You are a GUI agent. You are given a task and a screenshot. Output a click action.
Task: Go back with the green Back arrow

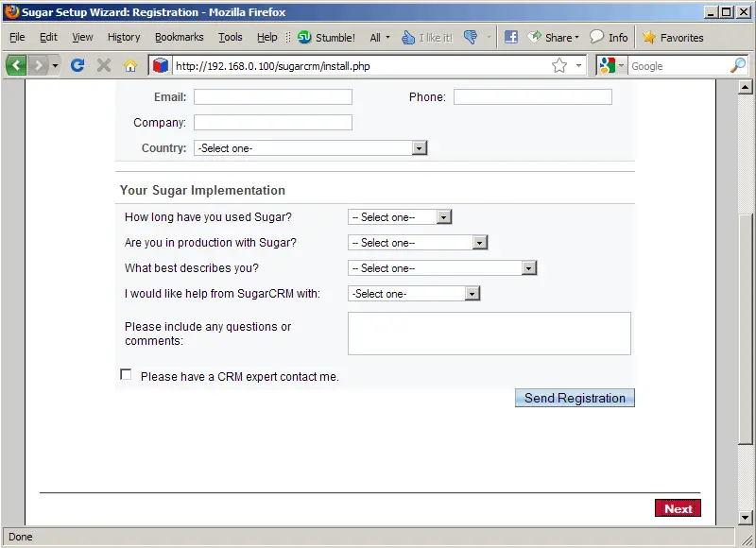16,65
